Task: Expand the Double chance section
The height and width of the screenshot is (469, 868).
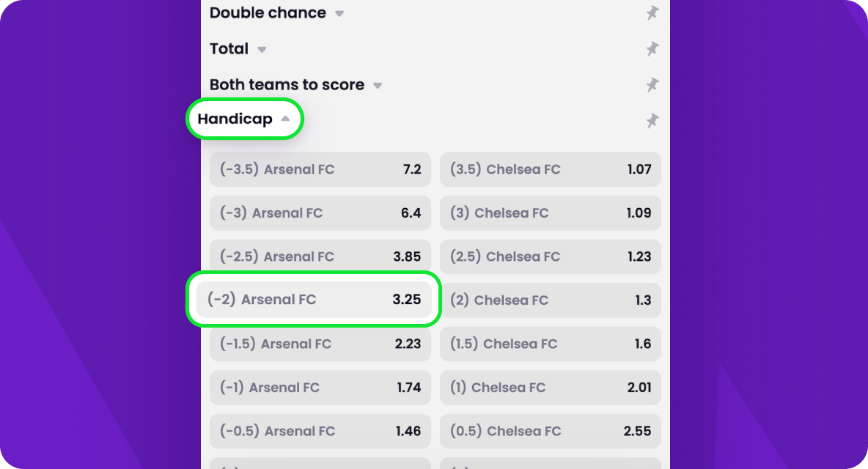Action: [339, 13]
